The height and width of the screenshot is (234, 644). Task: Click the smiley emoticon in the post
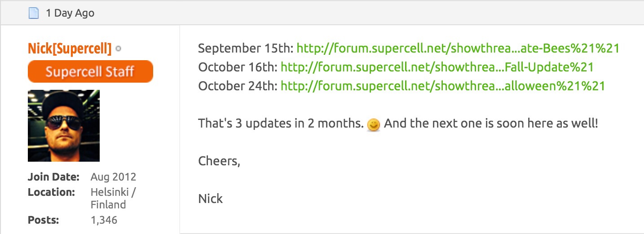click(x=373, y=124)
